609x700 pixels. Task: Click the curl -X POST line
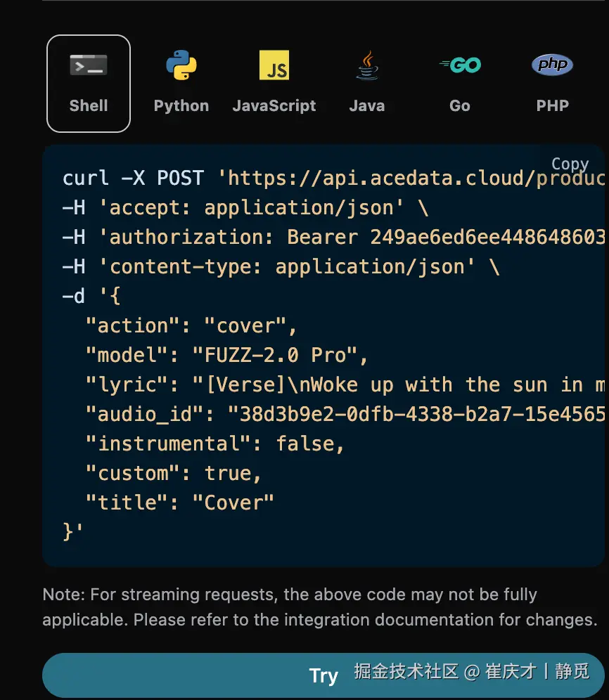click(x=333, y=178)
